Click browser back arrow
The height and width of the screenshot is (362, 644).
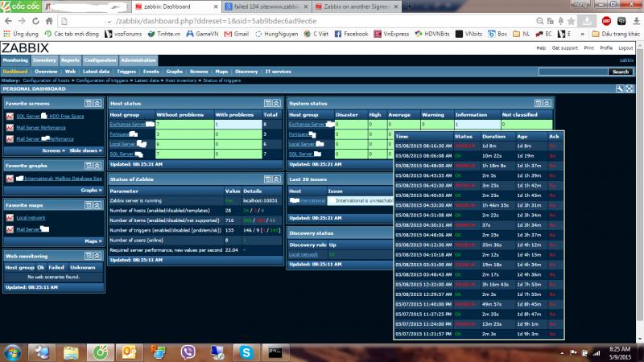coord(8,21)
